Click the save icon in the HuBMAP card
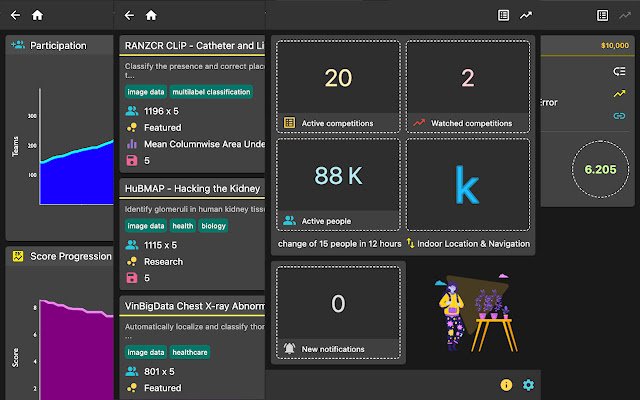This screenshot has height=400, width=640. coord(132,278)
